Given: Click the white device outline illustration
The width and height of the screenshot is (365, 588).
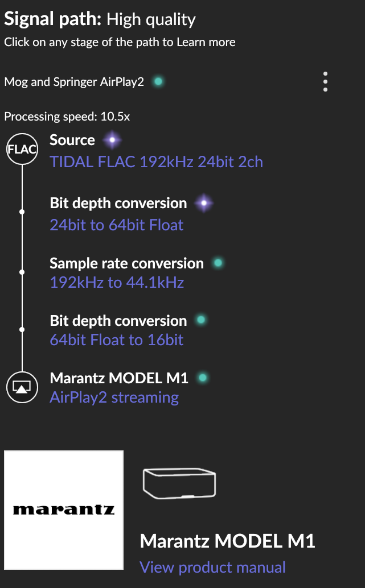Looking at the screenshot, I should point(179,483).
